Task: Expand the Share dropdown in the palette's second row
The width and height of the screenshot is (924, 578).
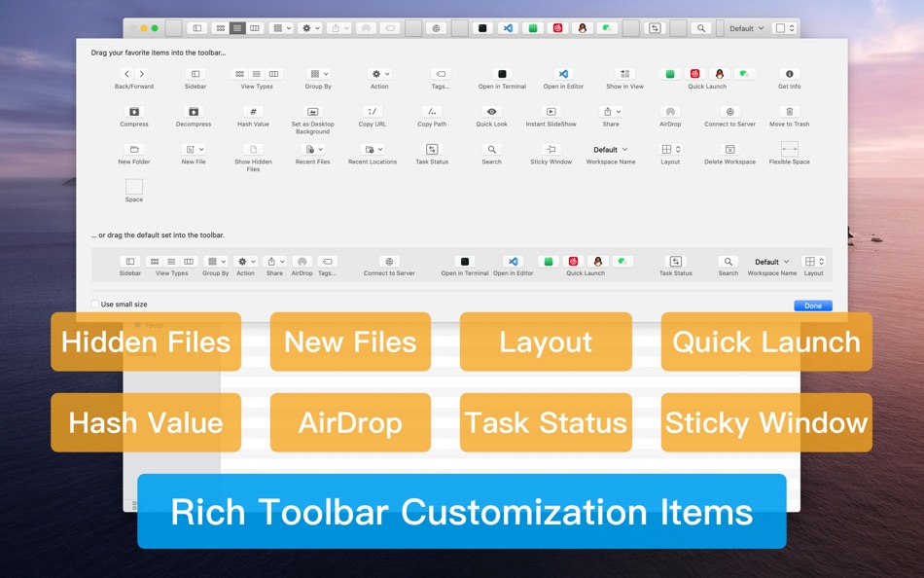Action: (611, 112)
